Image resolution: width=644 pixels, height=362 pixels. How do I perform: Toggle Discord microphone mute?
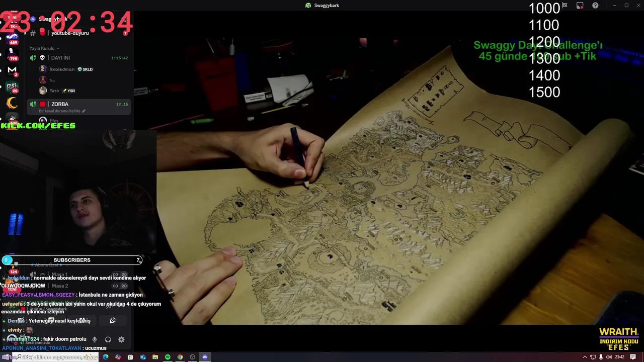point(94,339)
